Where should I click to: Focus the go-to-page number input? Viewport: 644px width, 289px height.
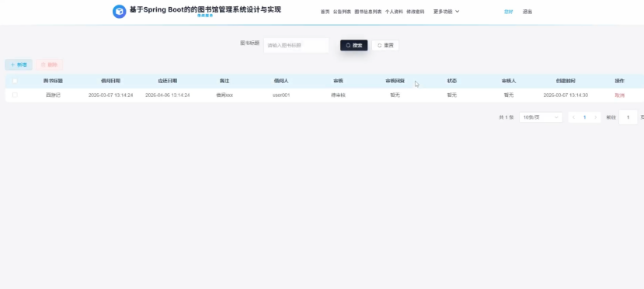point(628,117)
